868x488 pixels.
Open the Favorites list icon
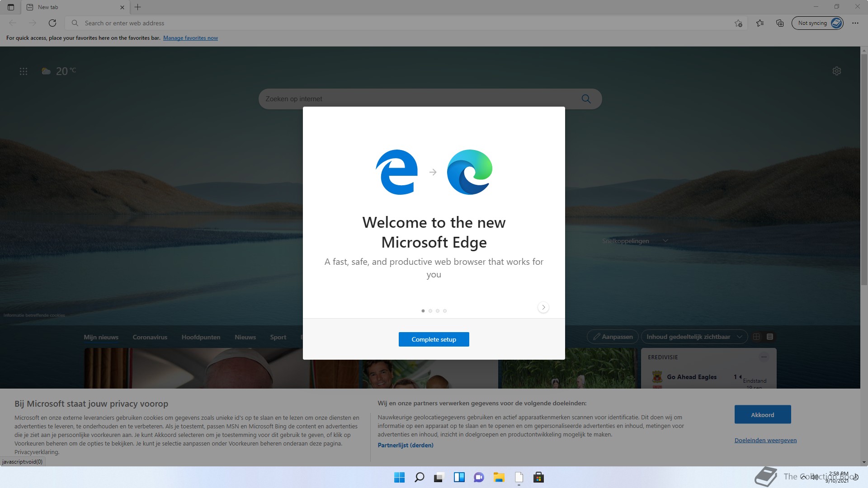[x=760, y=23]
